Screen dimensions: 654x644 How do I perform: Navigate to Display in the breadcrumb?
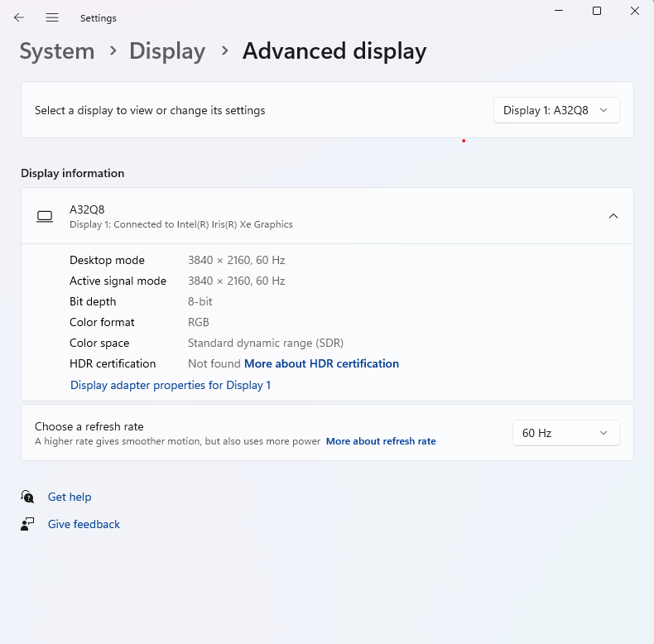167,51
